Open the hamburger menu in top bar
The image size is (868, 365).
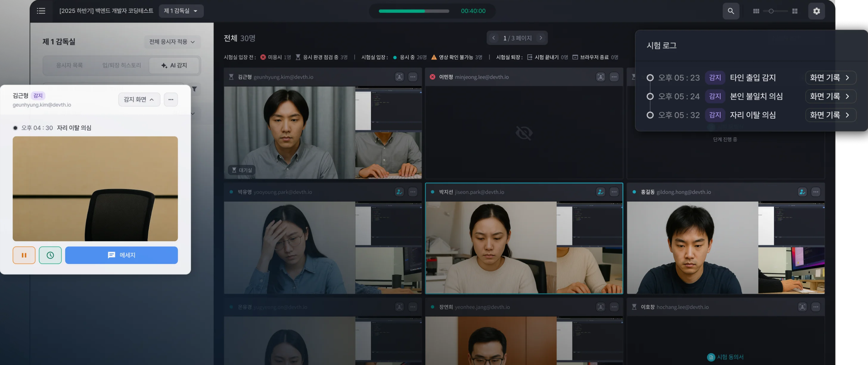pyautogui.click(x=41, y=11)
